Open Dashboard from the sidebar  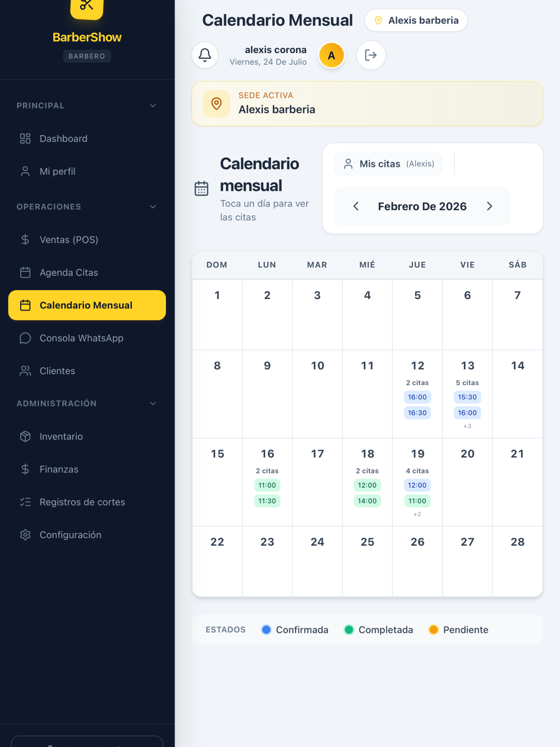pyautogui.click(x=87, y=138)
